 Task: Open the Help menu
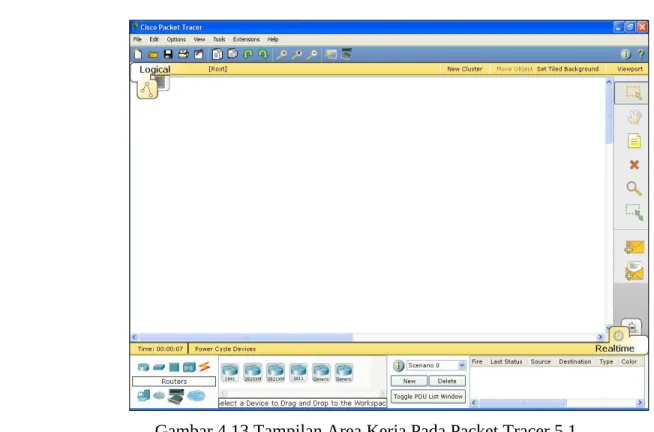click(x=273, y=39)
